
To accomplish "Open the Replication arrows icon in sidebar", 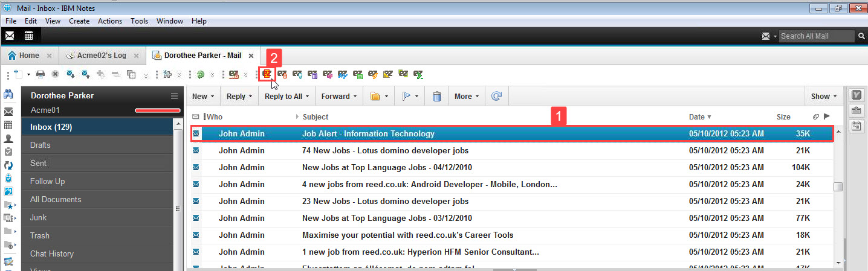I will [8, 165].
